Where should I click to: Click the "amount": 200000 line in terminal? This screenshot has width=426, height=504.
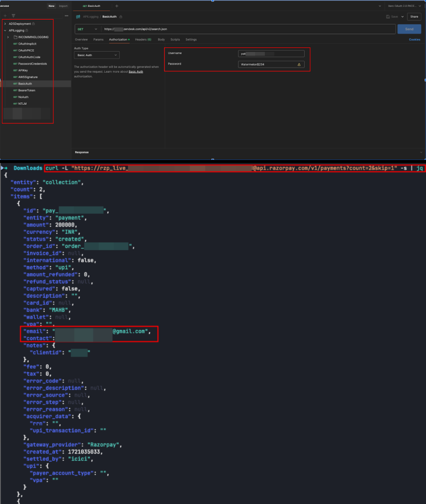pos(50,225)
